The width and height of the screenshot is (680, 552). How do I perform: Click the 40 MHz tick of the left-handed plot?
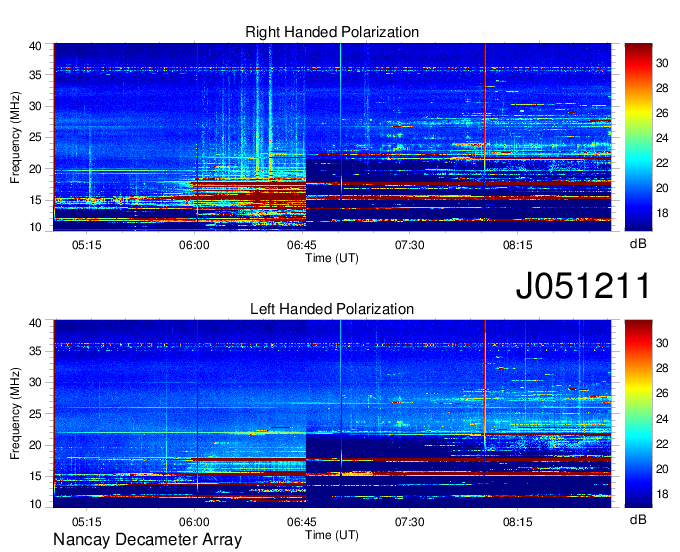tap(35, 323)
